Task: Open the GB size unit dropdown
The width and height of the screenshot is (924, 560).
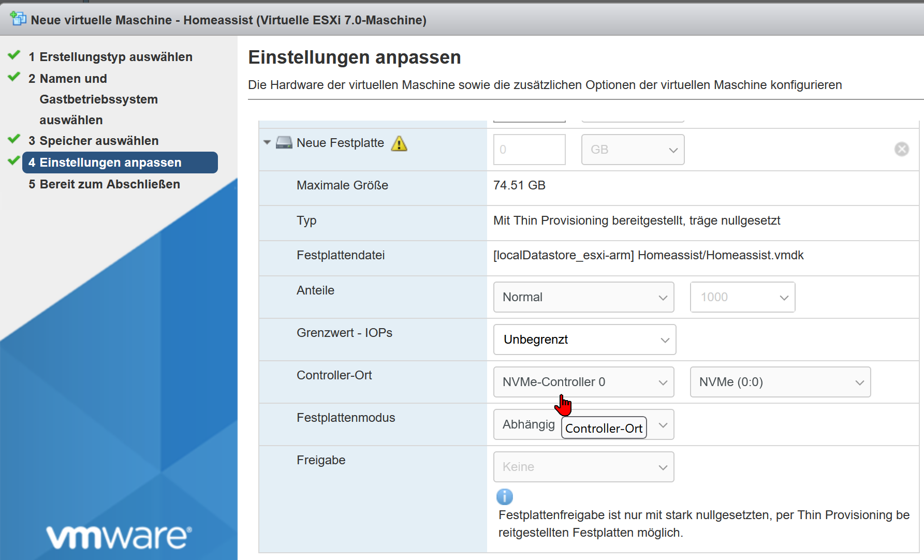Action: pos(633,150)
